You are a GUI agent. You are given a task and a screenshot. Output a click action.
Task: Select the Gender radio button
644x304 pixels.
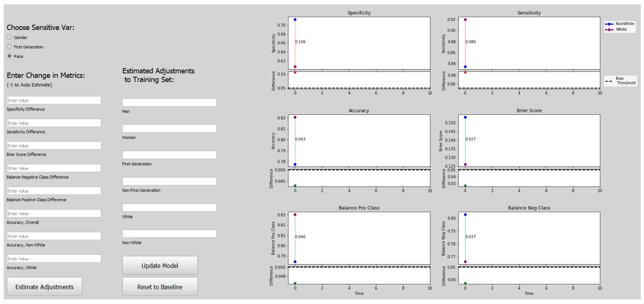pyautogui.click(x=9, y=37)
